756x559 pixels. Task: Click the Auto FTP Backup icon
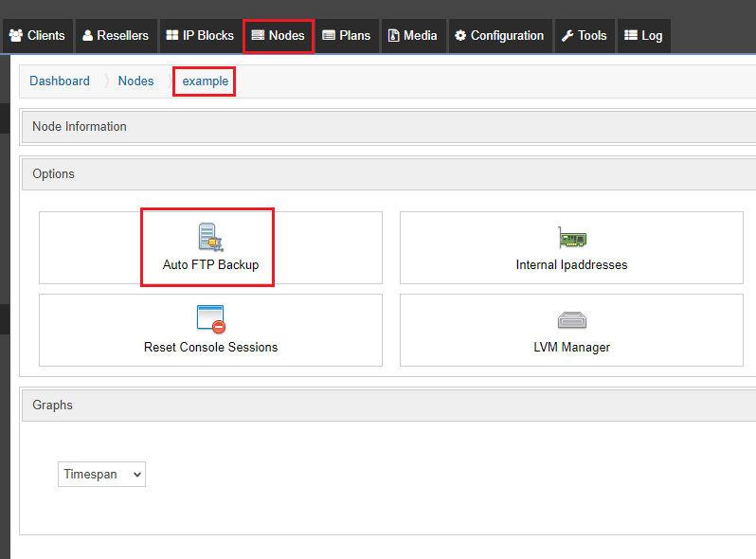[x=210, y=237]
